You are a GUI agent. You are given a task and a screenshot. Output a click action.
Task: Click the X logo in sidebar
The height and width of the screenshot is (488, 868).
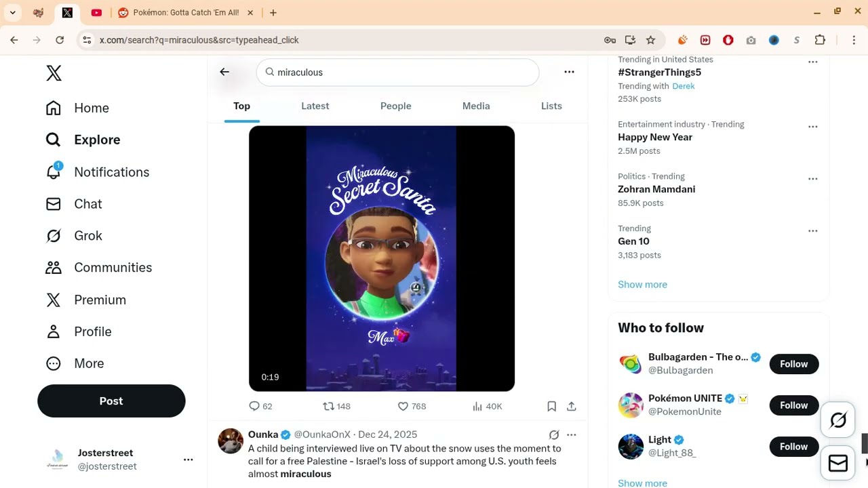coord(54,73)
